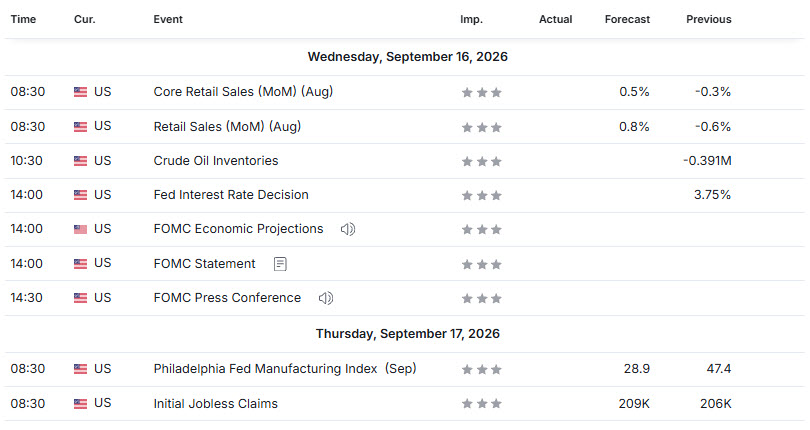
Task: Click importance stars for Crude Oil Inventories
Action: coord(481,162)
